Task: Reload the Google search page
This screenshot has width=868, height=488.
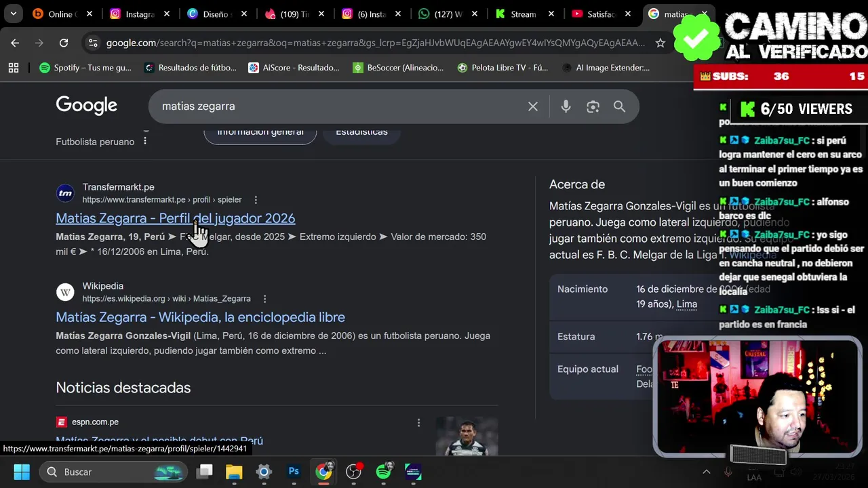Action: 64,43
